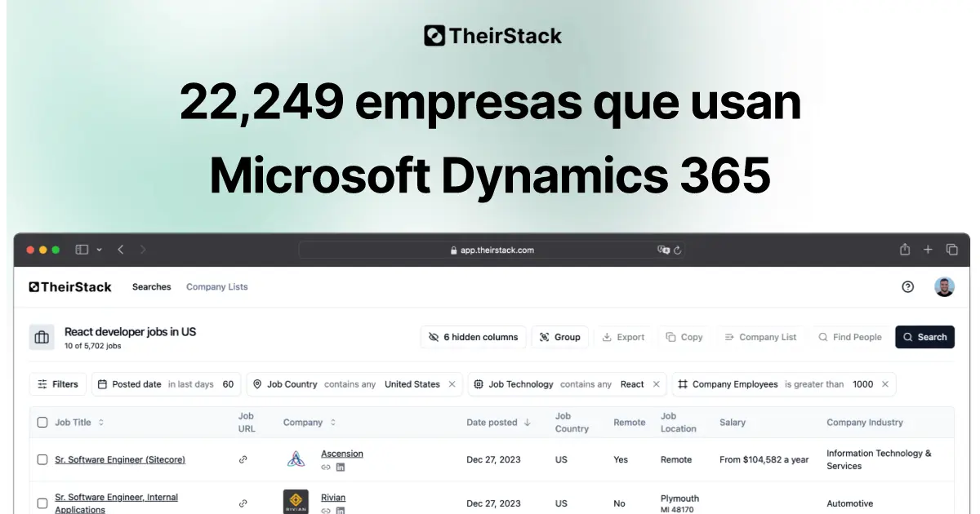Switch to the Searches tab
Viewport: 980px width, 514px height.
coord(152,287)
